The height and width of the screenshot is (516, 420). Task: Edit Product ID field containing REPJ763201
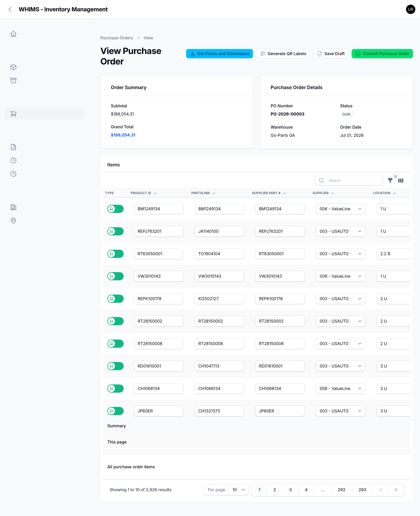coord(159,231)
